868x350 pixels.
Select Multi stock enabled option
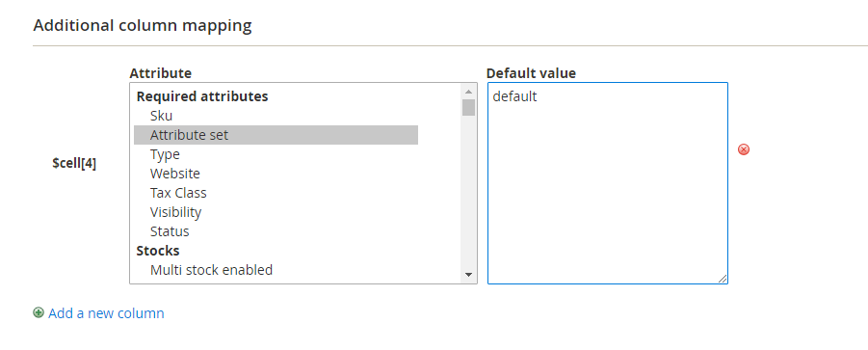pos(276,270)
